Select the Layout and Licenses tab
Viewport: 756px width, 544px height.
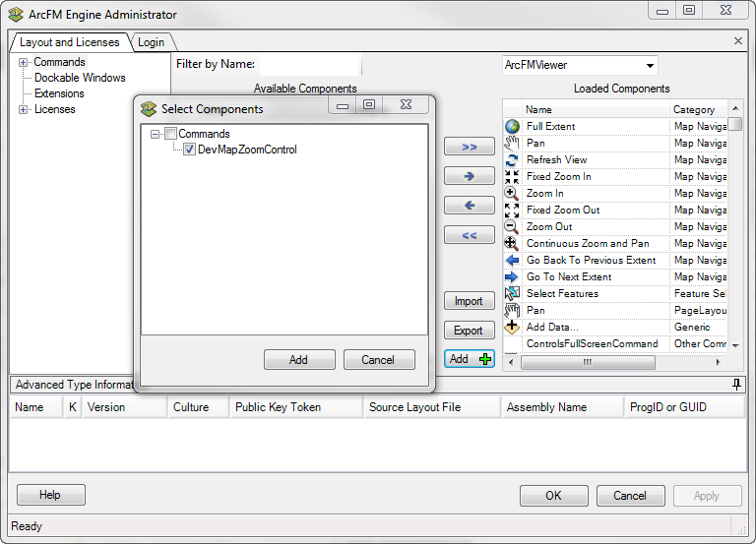(69, 42)
